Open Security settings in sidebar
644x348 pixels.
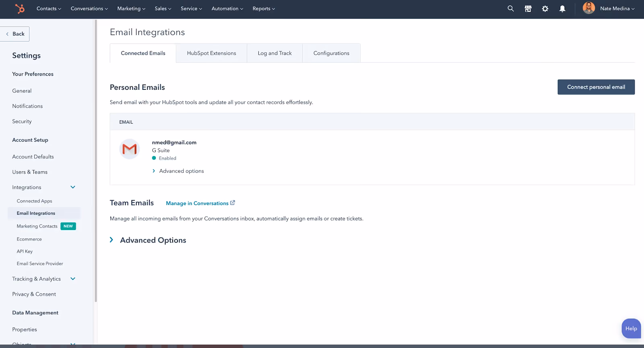[22, 122]
